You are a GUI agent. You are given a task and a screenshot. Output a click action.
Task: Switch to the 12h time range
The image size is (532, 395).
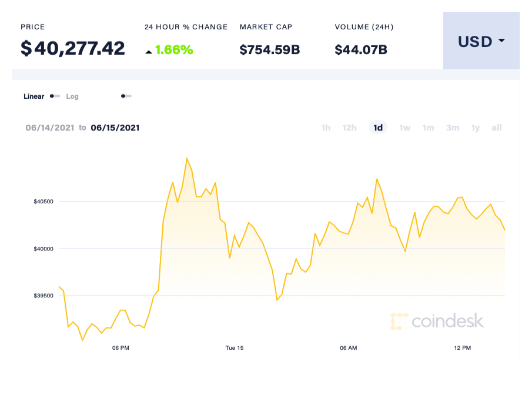click(x=350, y=128)
